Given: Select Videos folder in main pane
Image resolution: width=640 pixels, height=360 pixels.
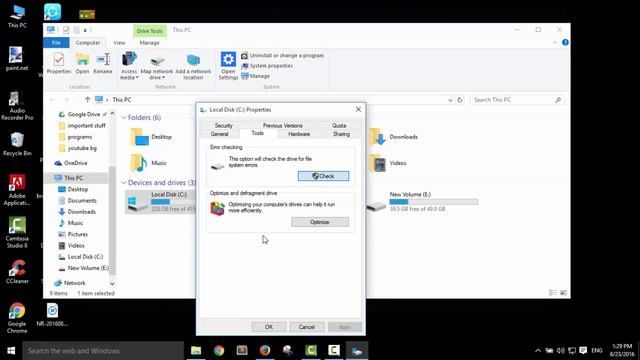Looking at the screenshot, I should click(387, 163).
